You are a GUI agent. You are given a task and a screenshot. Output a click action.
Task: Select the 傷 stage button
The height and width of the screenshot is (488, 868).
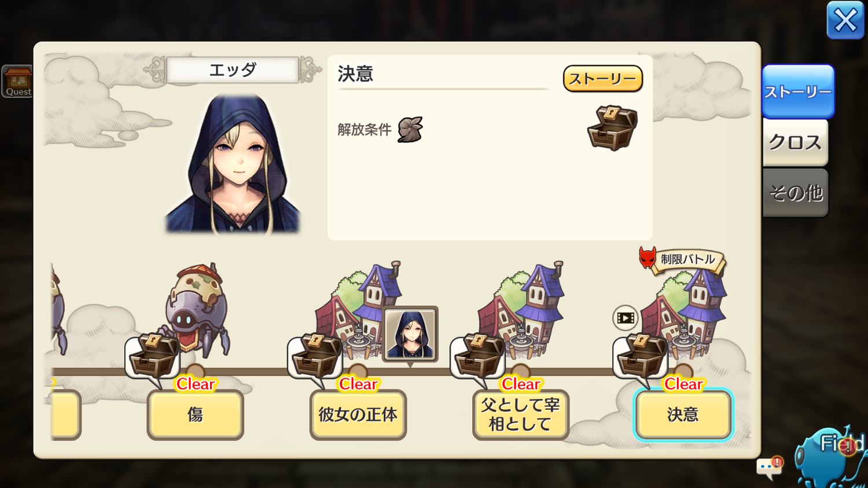tap(195, 414)
